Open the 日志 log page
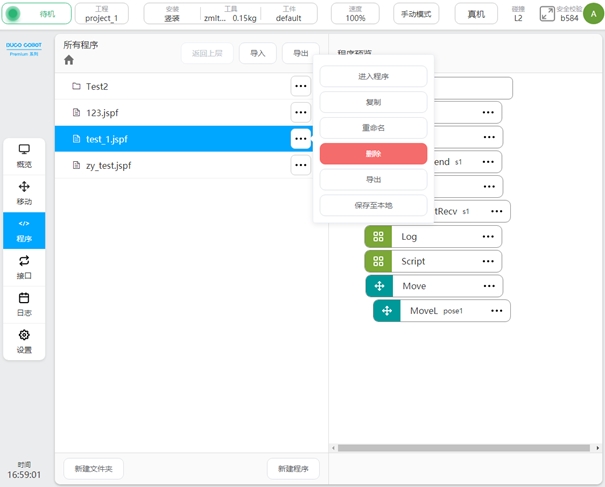This screenshot has height=487, width=605. click(24, 303)
